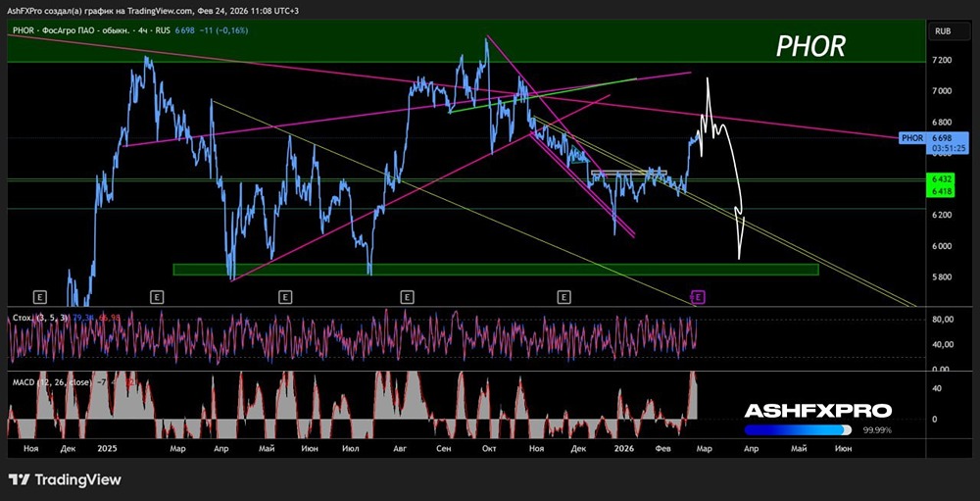Click the 7 200 price axis label
Screen dimensions: 980x501
point(941,60)
